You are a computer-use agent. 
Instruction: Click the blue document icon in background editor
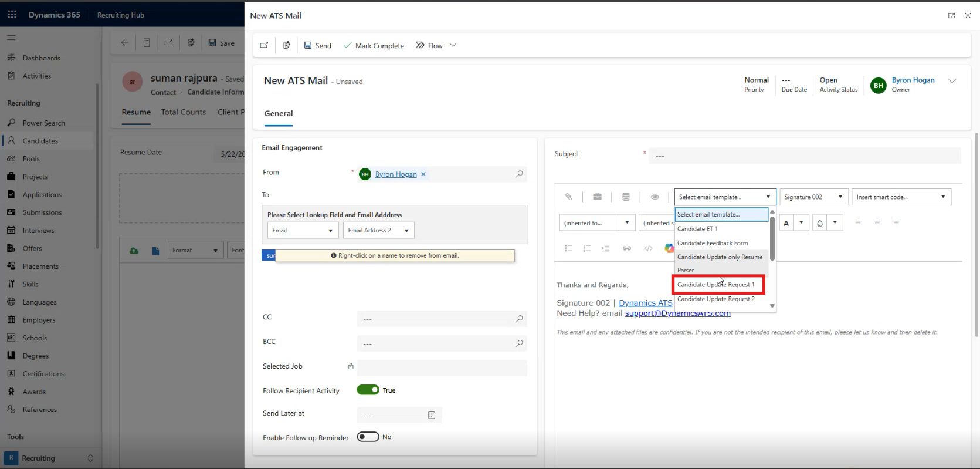pyautogui.click(x=155, y=251)
